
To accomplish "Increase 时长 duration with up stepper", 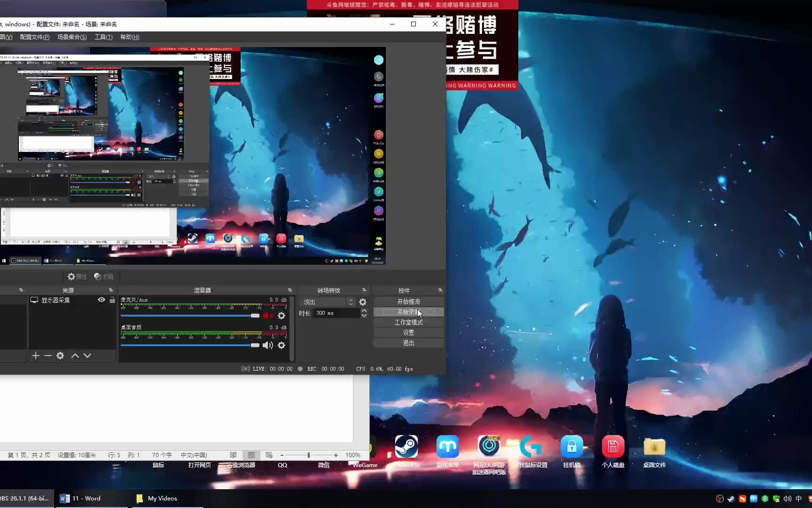I will coord(364,310).
